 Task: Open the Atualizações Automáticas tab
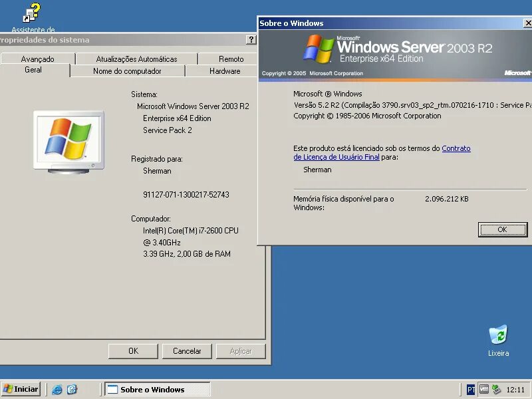click(137, 59)
